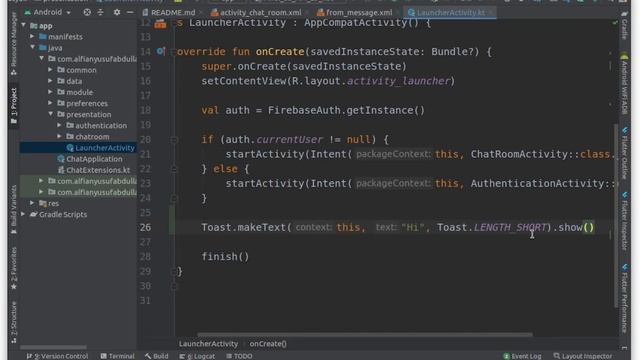Open 2: Favorites side panel
The height and width of the screenshot is (360, 640).
click(13, 268)
